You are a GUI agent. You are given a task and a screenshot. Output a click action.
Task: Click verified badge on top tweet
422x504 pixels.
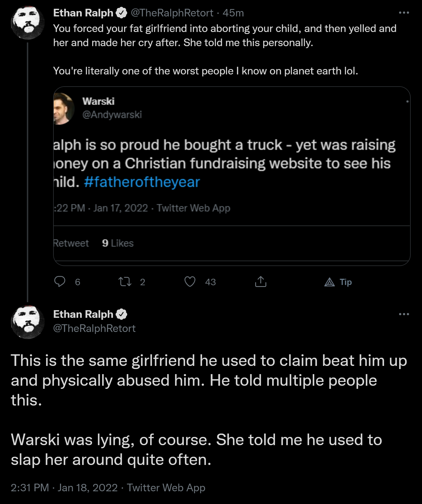click(122, 13)
